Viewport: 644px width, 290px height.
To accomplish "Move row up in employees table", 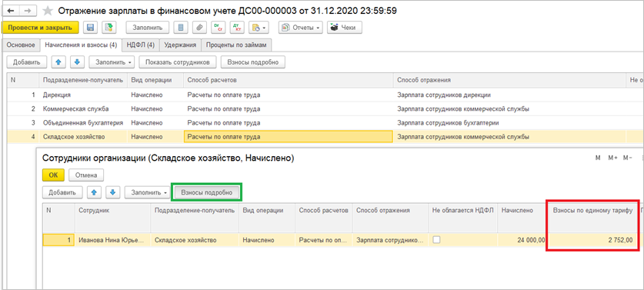I will [x=94, y=192].
